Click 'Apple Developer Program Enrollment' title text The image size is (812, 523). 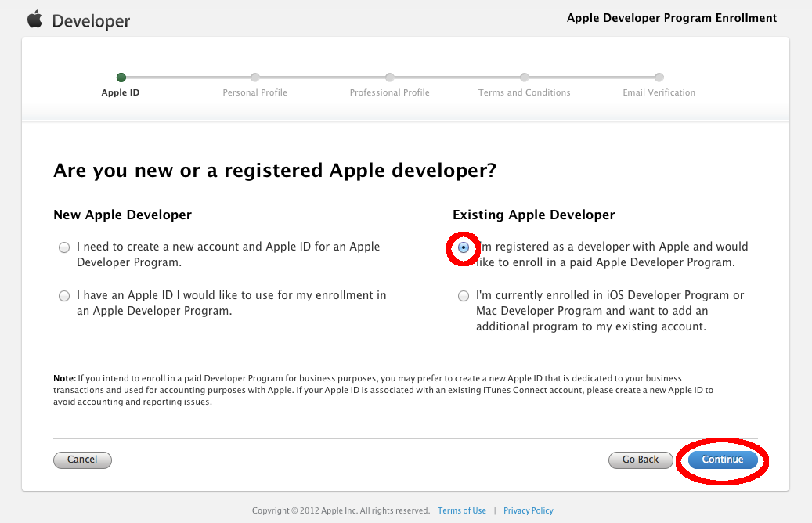(672, 18)
